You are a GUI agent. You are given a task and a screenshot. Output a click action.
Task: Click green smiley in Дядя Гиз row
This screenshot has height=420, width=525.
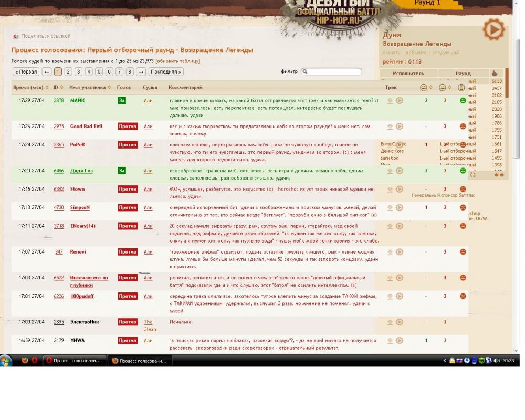[x=463, y=171]
